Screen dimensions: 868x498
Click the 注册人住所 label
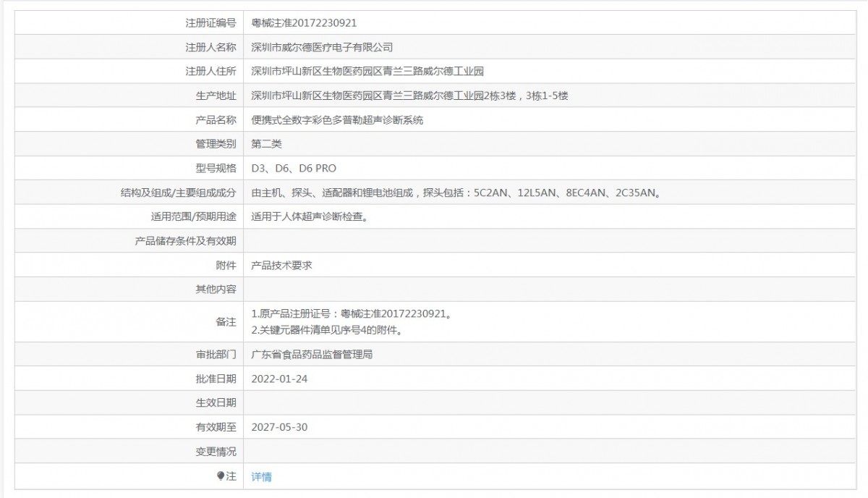[x=210, y=72]
